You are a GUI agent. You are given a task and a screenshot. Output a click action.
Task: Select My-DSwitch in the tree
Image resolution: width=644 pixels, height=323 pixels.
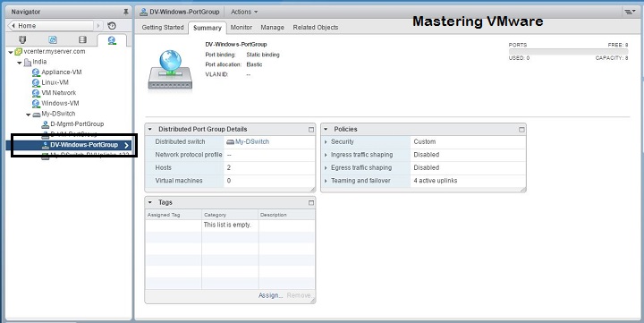coord(58,114)
